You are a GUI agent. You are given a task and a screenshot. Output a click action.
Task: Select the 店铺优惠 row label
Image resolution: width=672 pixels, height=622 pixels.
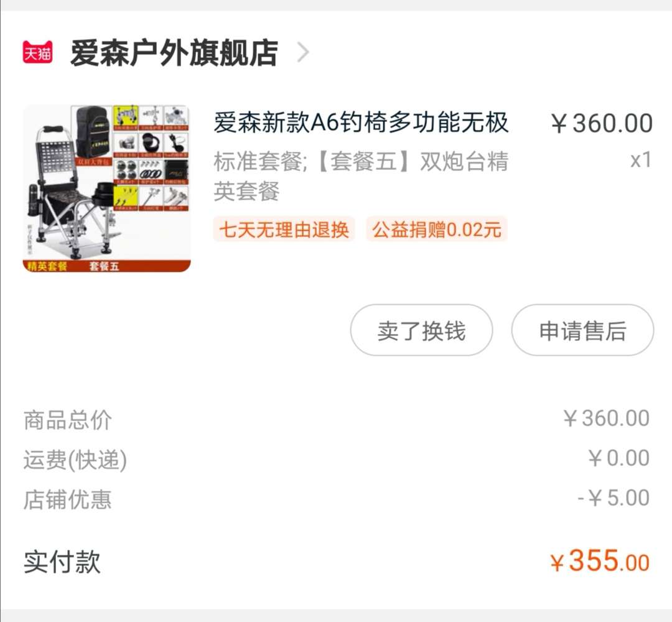click(68, 499)
